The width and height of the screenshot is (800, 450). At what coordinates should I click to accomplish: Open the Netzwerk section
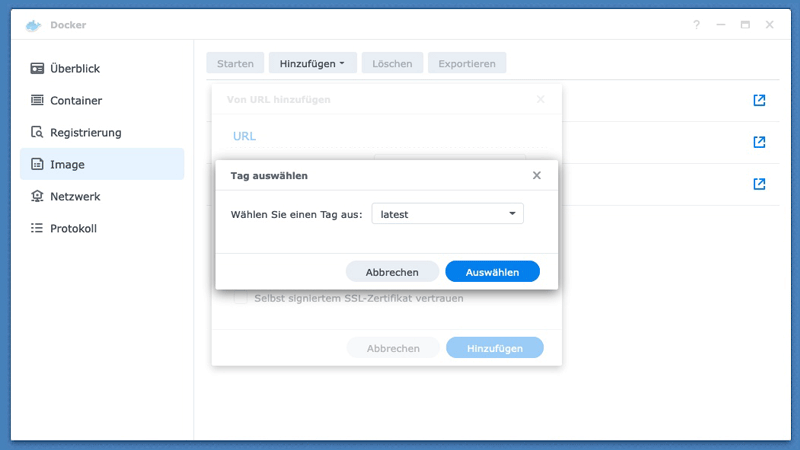[75, 197]
